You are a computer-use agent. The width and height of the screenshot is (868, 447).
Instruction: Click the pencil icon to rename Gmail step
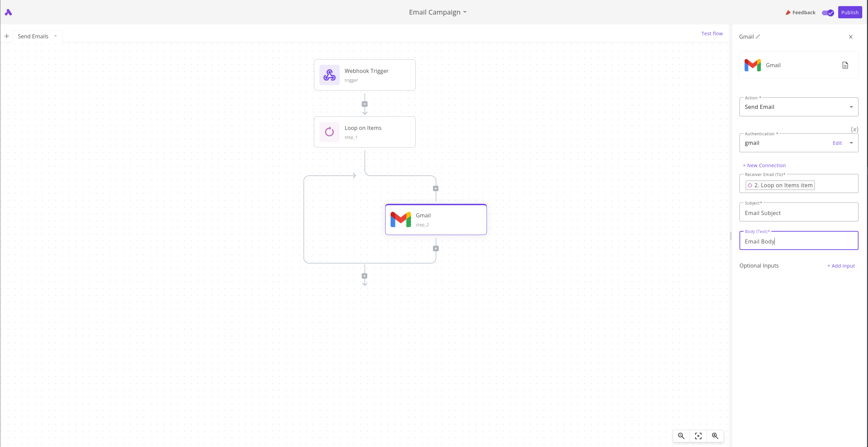758,37
